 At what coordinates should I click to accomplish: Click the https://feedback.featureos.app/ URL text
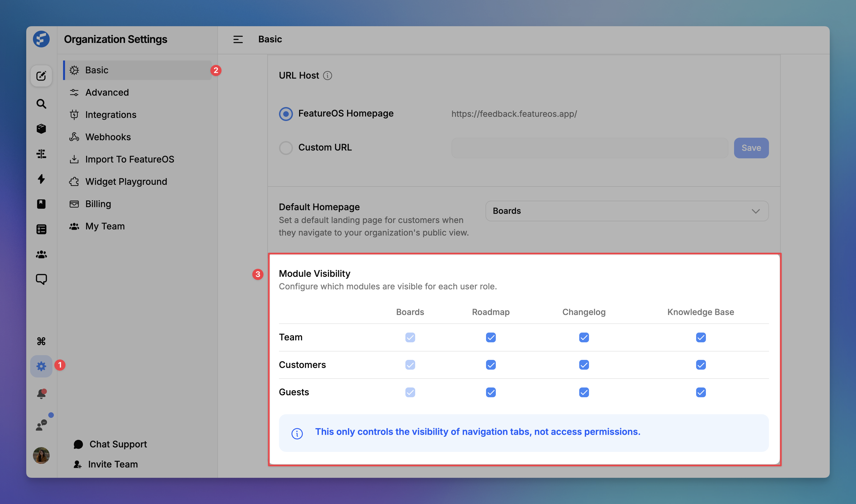tap(514, 114)
